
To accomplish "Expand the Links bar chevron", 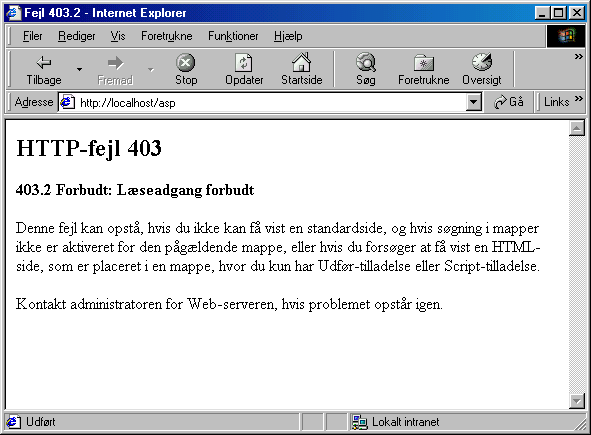I will 579,99.
